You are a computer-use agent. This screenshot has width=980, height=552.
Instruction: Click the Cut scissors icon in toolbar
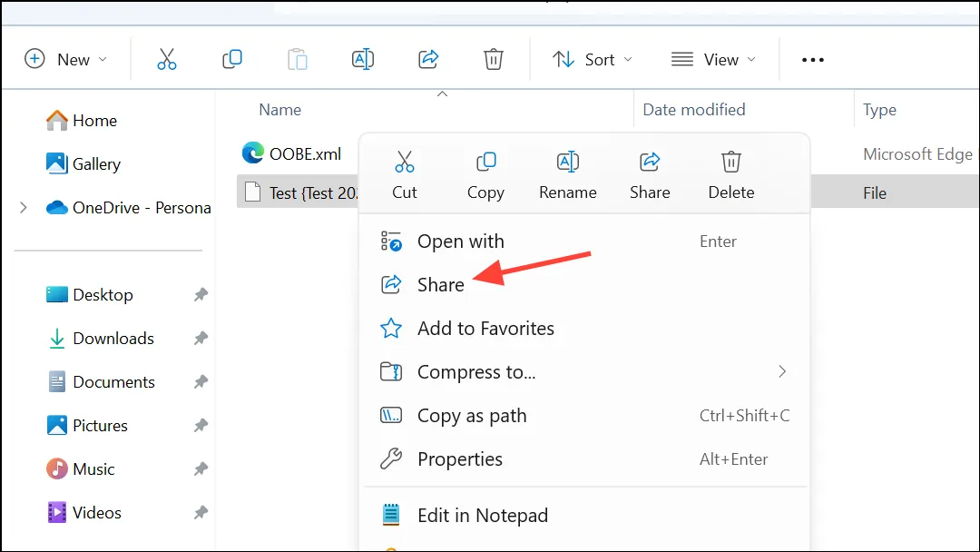166,59
